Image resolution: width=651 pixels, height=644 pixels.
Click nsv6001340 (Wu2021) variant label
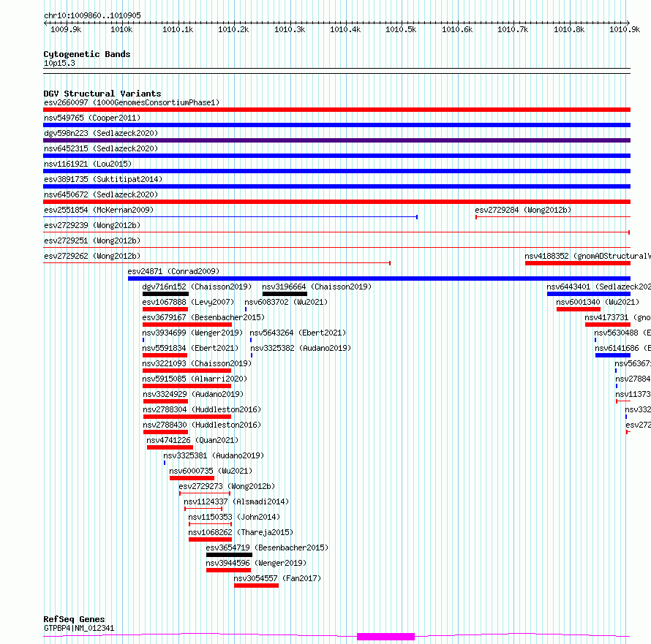tap(598, 302)
